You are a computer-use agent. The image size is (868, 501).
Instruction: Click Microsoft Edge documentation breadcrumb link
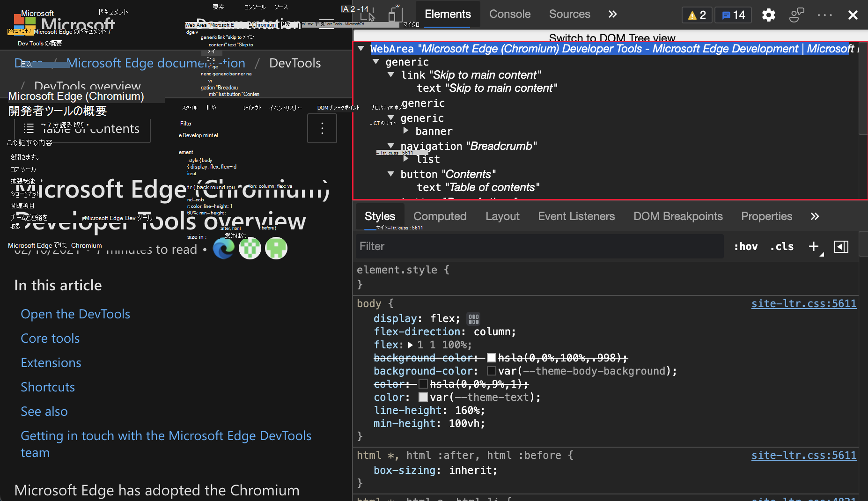coord(156,63)
